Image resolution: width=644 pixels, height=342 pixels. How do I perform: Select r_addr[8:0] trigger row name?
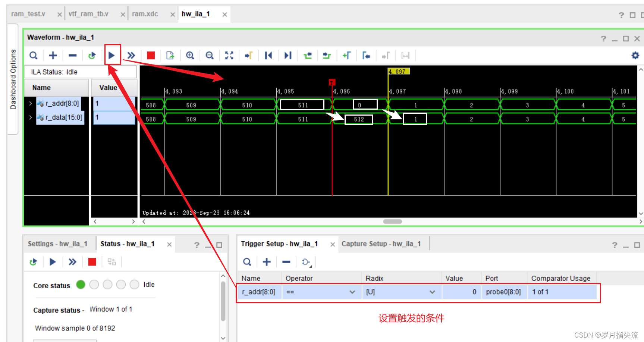click(x=259, y=292)
